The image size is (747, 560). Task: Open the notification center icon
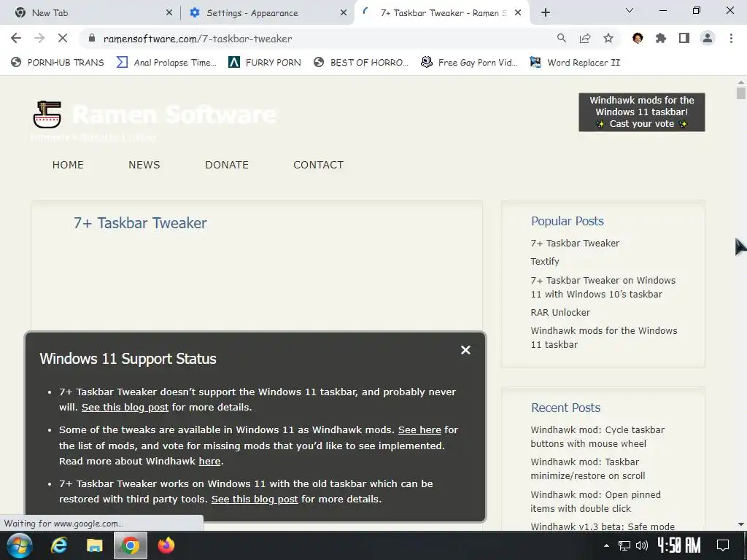[x=723, y=545]
